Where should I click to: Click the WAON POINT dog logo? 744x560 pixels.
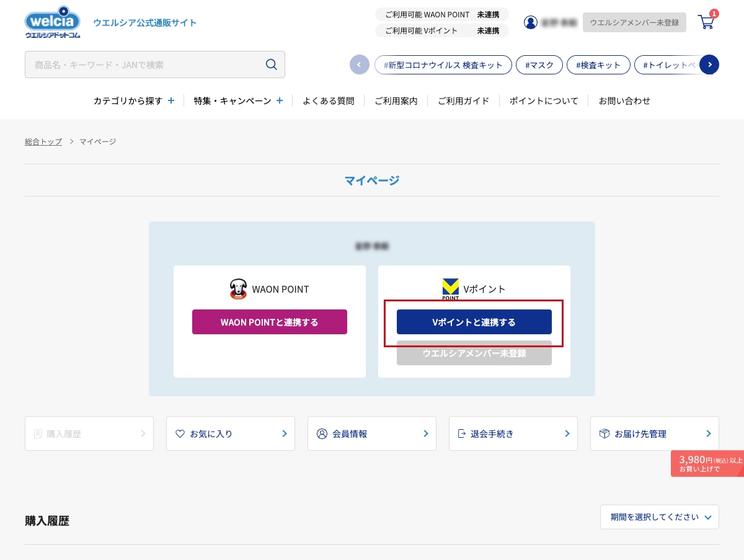(238, 289)
